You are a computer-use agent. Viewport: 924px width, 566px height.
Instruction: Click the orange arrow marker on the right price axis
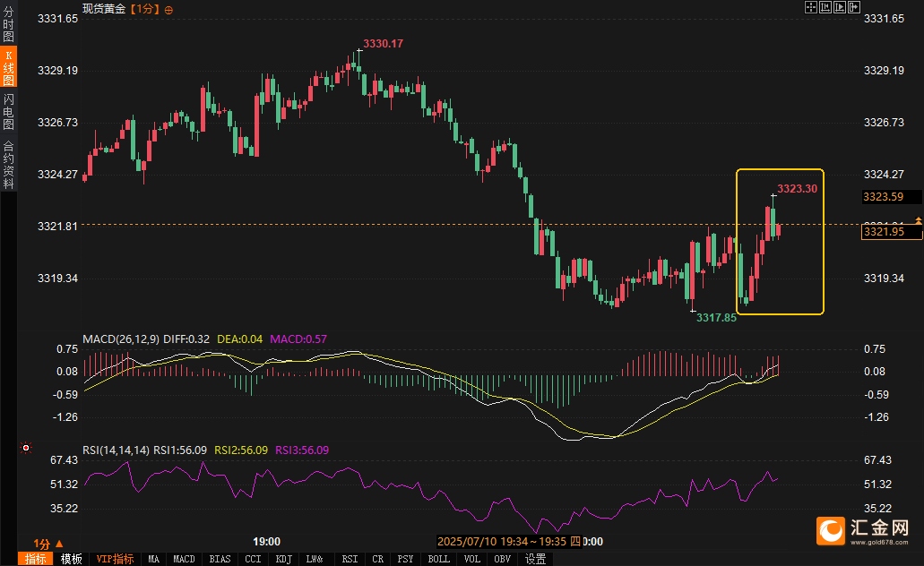[x=918, y=220]
